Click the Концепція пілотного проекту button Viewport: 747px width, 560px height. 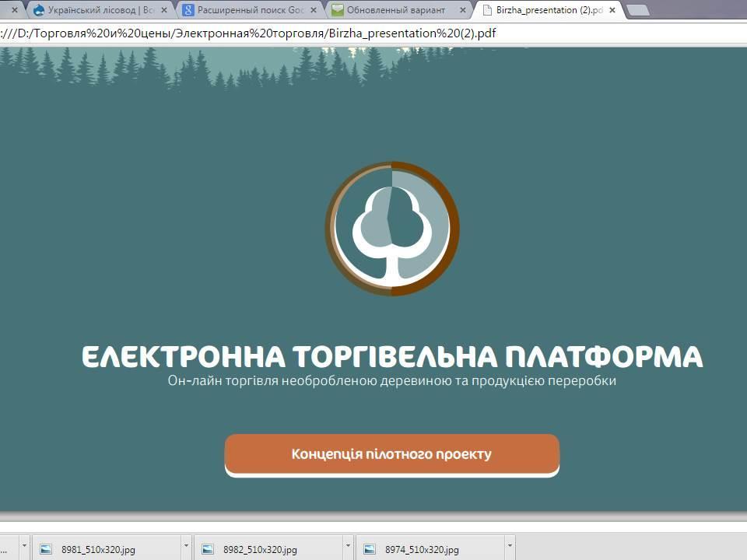[392, 454]
